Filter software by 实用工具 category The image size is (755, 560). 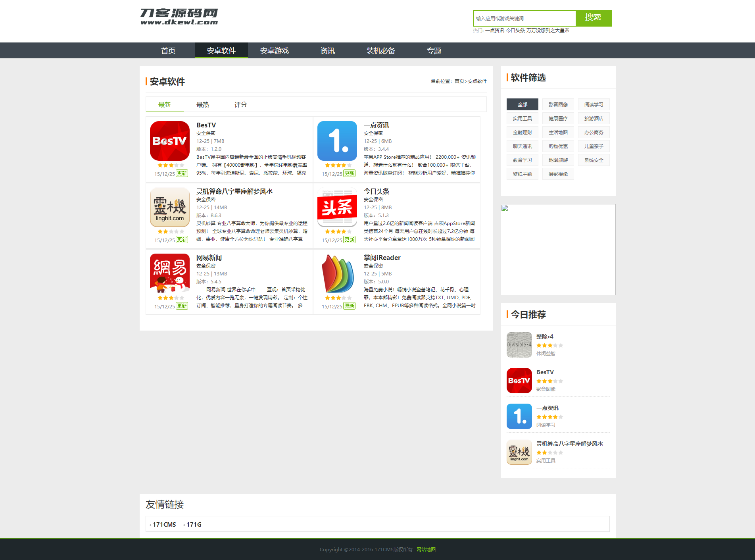pyautogui.click(x=523, y=118)
